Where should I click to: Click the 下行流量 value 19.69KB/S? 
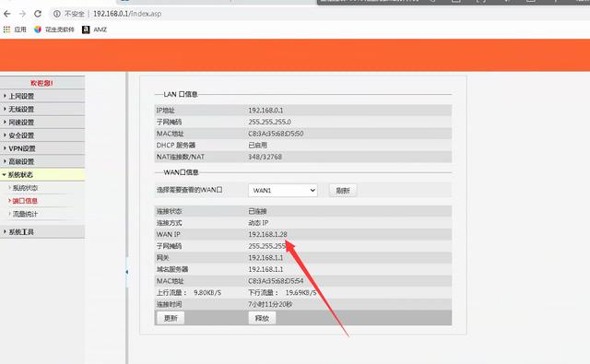tap(301, 292)
